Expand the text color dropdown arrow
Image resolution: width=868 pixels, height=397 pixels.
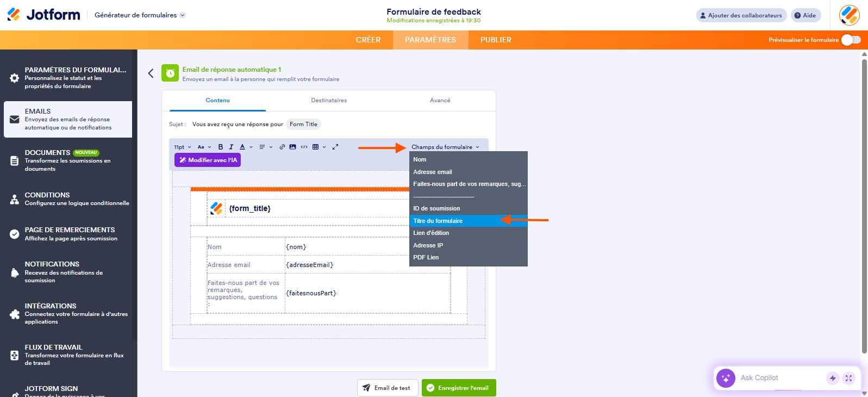click(251, 147)
